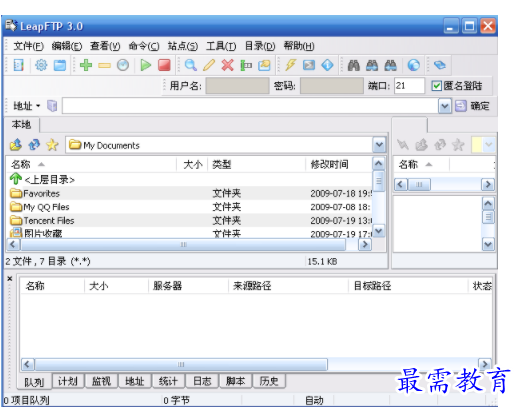Switch to the 日志 log tab
The width and height of the screenshot is (519, 412).
(x=202, y=381)
